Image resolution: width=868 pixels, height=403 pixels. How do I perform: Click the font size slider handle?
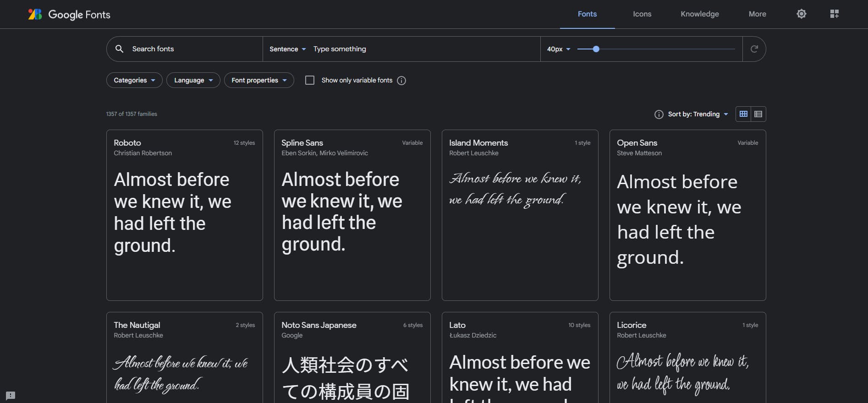[596, 49]
